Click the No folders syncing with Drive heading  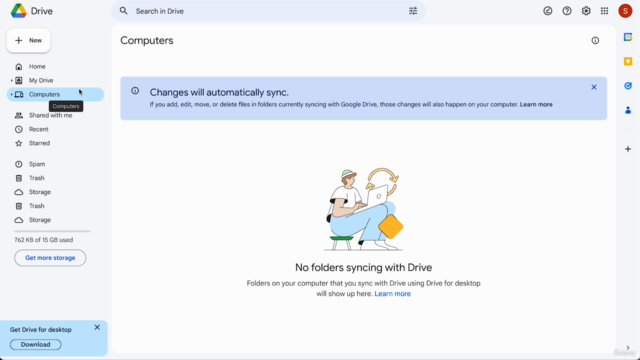click(x=363, y=267)
